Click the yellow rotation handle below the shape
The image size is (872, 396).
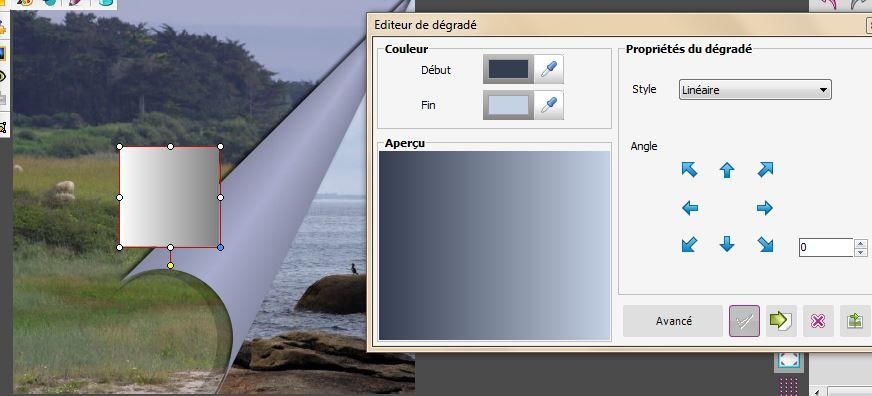(x=170, y=266)
